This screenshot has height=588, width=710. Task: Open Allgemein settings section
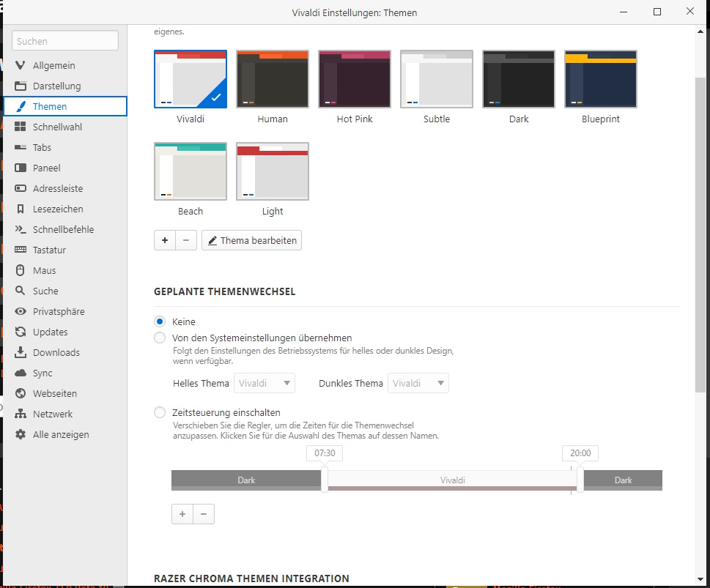coord(65,65)
